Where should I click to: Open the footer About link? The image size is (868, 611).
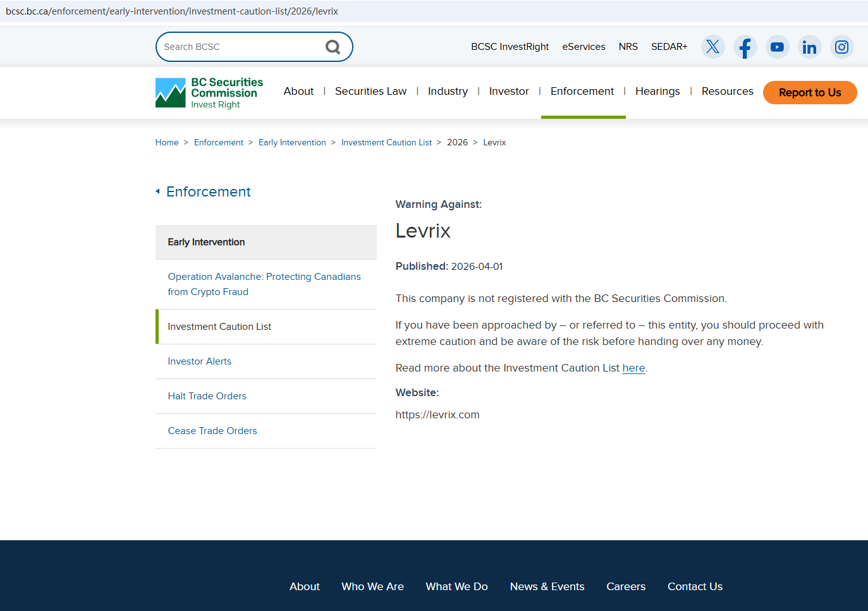click(x=305, y=586)
